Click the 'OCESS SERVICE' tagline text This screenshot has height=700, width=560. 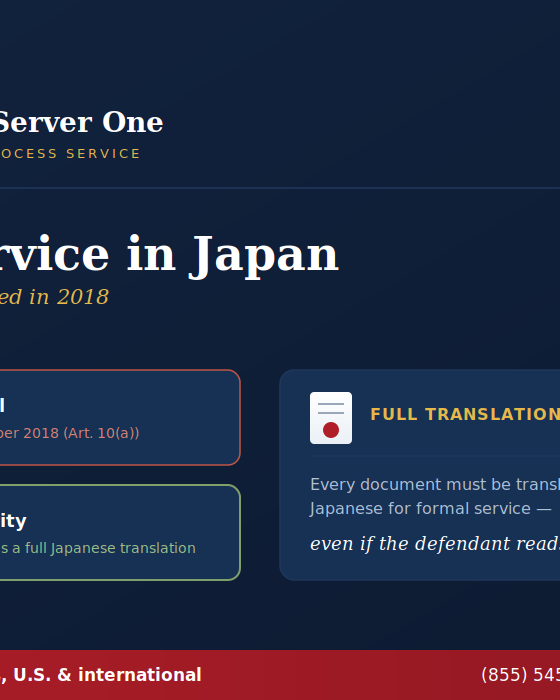70,154
